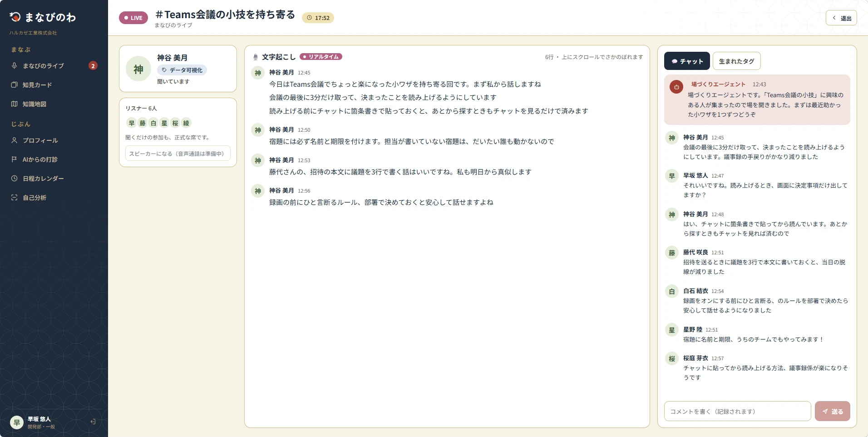
Task: Open AIからの打診 in the sidebar
Action: (x=54, y=159)
